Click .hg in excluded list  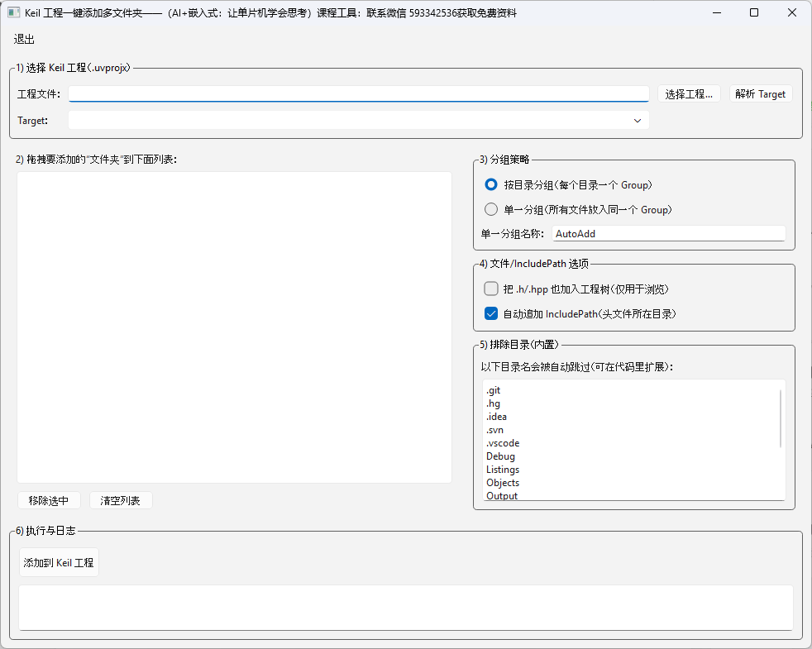pyautogui.click(x=493, y=403)
